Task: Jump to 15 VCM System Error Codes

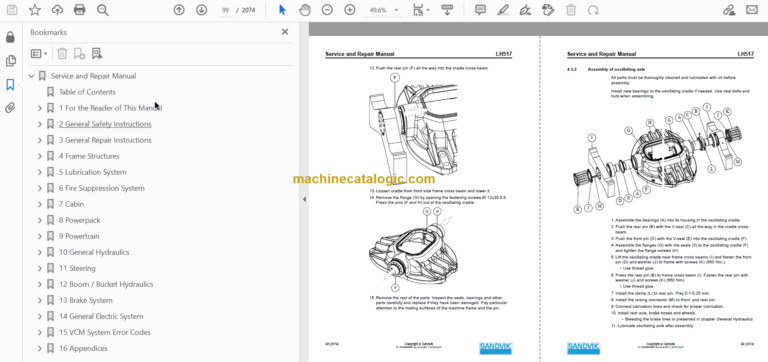Action: (x=104, y=332)
